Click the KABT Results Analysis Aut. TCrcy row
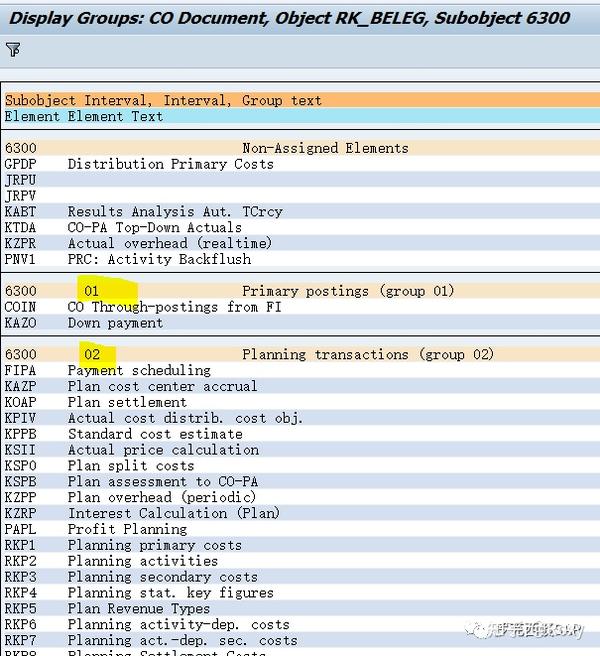This screenshot has width=600, height=656. coord(301,212)
